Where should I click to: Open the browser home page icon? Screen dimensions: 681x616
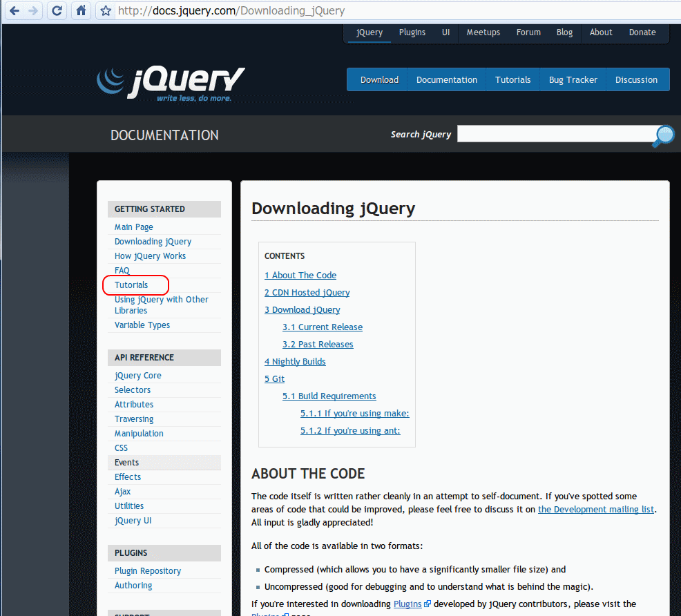point(81,10)
